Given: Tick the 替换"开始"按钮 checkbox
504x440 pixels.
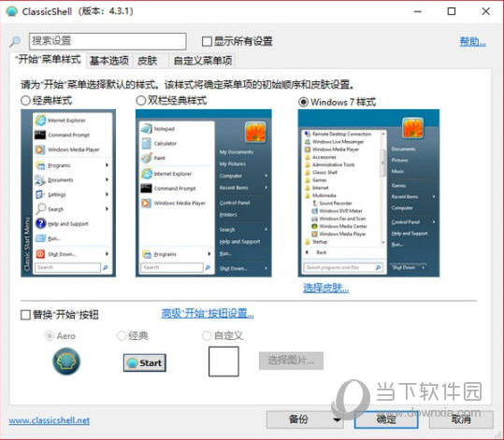Looking at the screenshot, I should [x=25, y=315].
